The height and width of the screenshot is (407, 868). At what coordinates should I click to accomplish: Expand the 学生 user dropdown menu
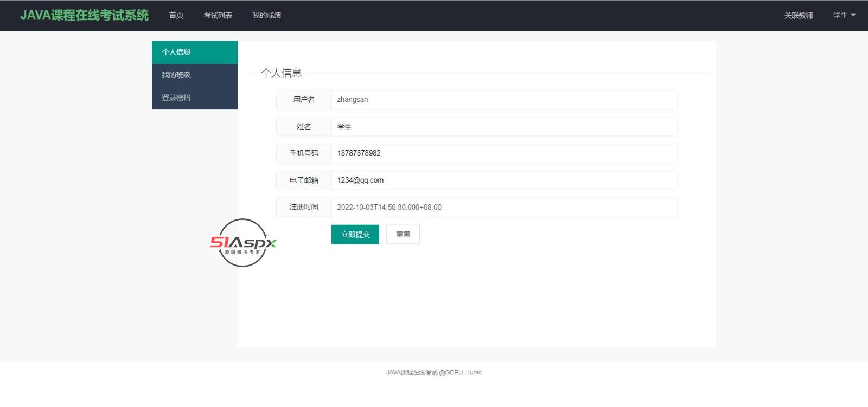(844, 15)
